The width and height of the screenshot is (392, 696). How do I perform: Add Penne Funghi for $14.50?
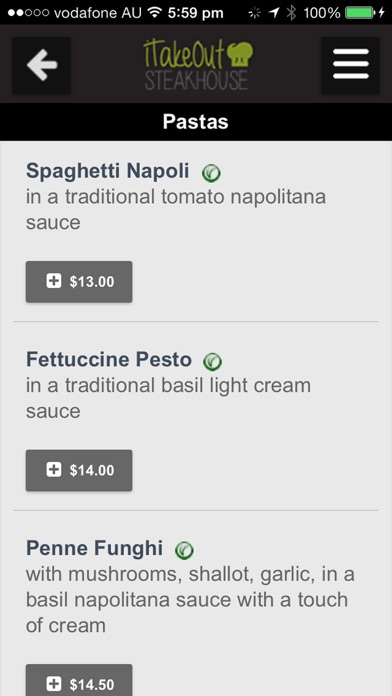coord(79,680)
